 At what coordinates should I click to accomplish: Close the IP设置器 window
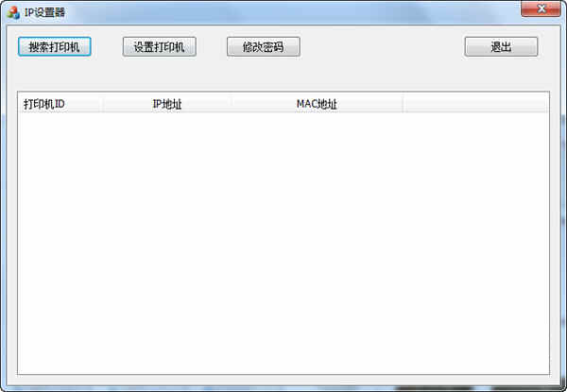coord(541,9)
